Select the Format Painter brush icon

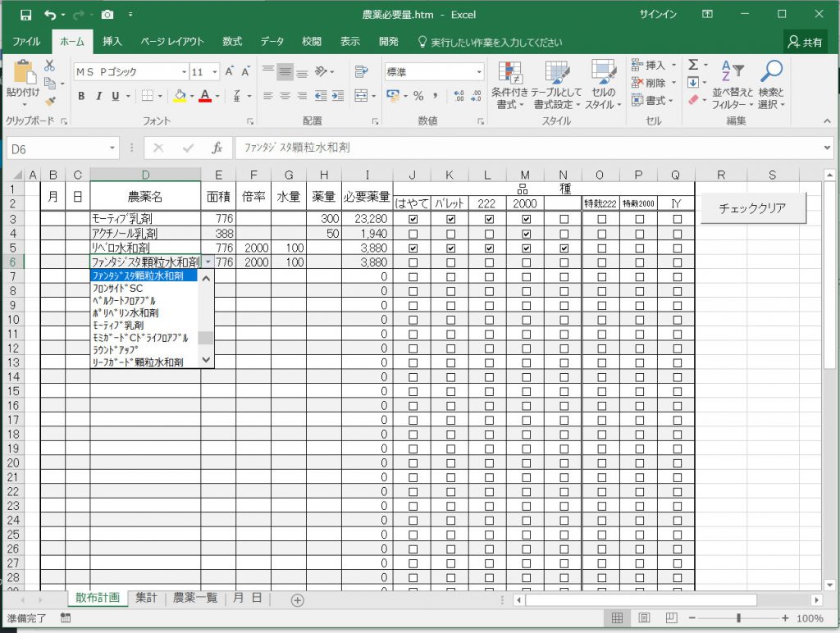(50, 102)
